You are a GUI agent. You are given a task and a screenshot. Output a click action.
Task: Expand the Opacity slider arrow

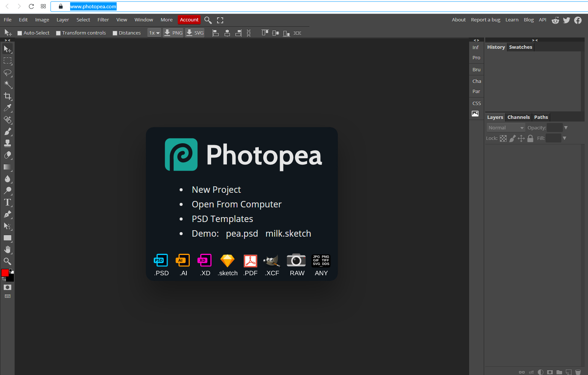click(x=566, y=128)
